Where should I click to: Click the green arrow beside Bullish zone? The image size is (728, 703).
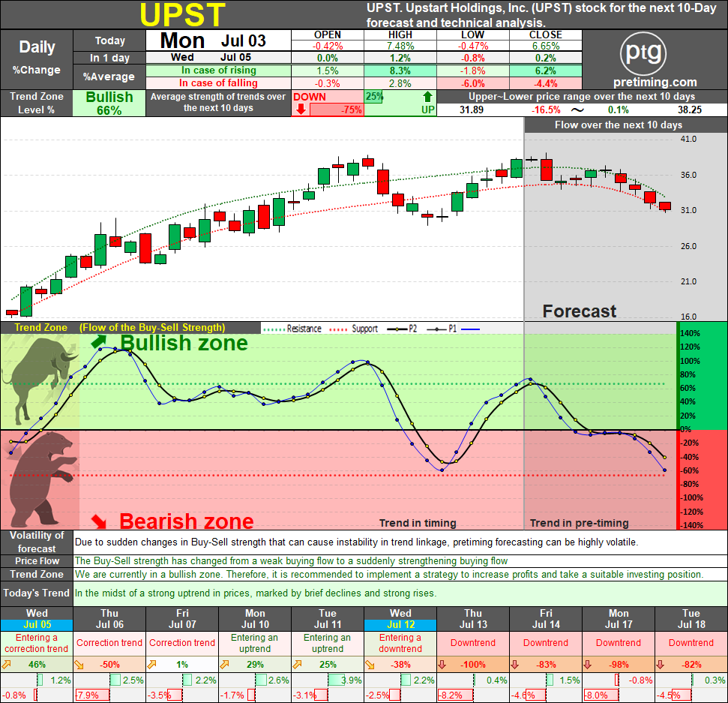click(99, 342)
